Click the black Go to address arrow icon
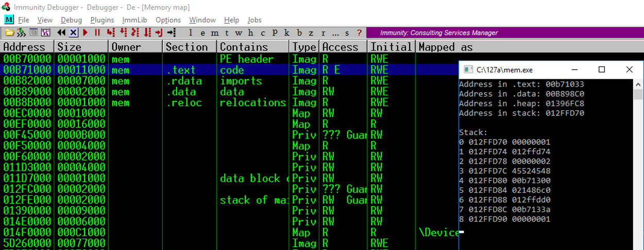 [172, 32]
